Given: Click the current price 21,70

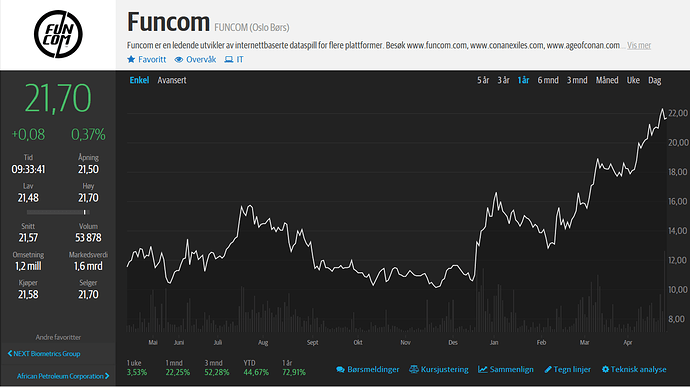Looking at the screenshot, I should coord(58,98).
